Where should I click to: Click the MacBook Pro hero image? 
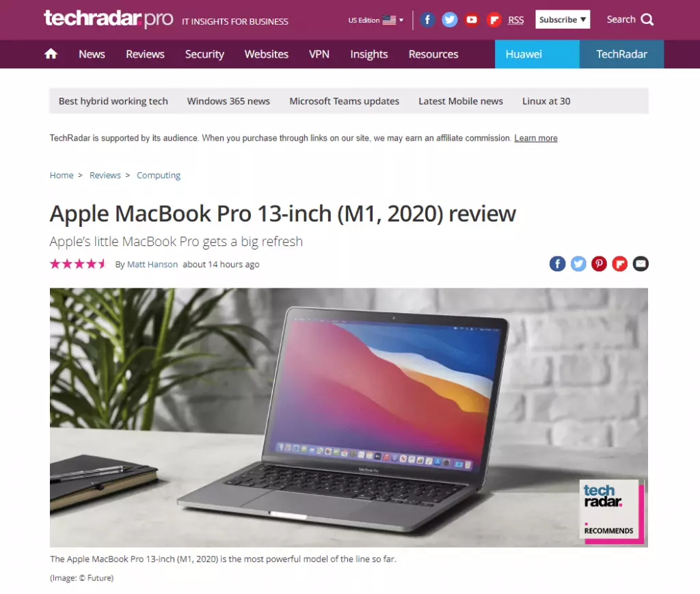(349, 417)
